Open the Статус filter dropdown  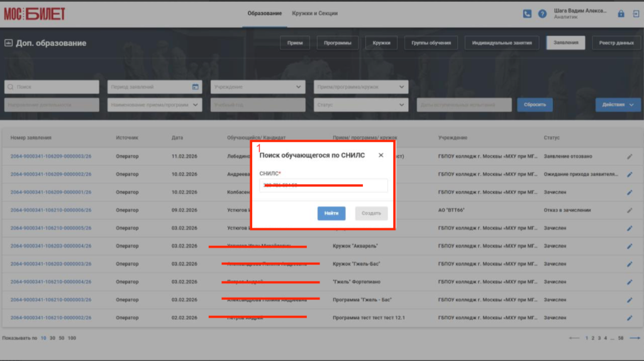click(360, 105)
